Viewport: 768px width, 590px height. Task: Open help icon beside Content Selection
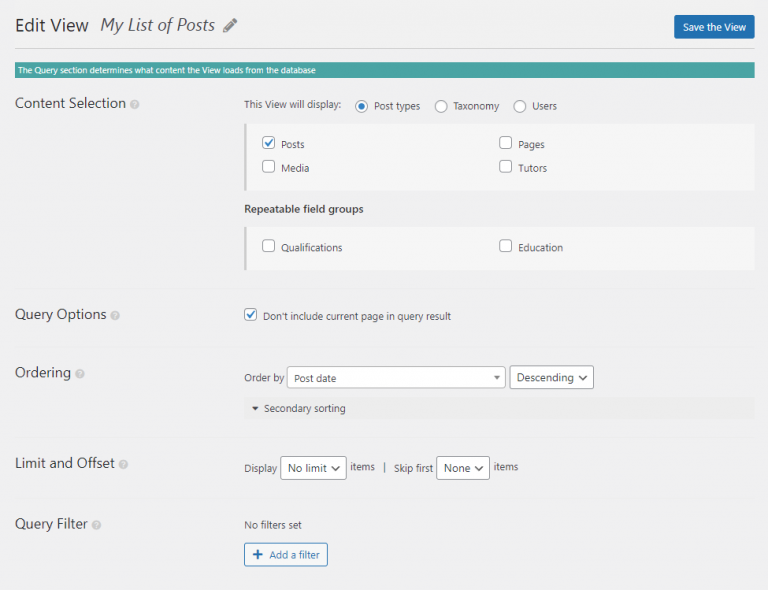[135, 104]
